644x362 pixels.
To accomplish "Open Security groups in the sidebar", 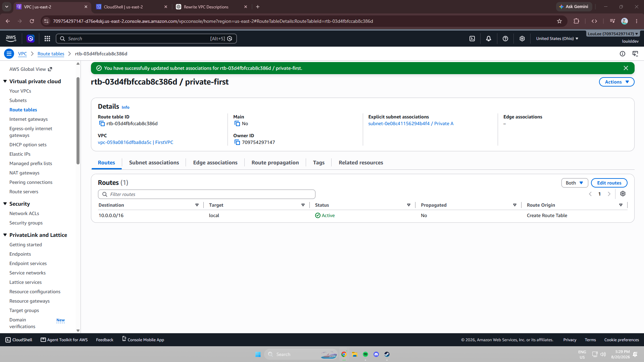I will (x=26, y=223).
